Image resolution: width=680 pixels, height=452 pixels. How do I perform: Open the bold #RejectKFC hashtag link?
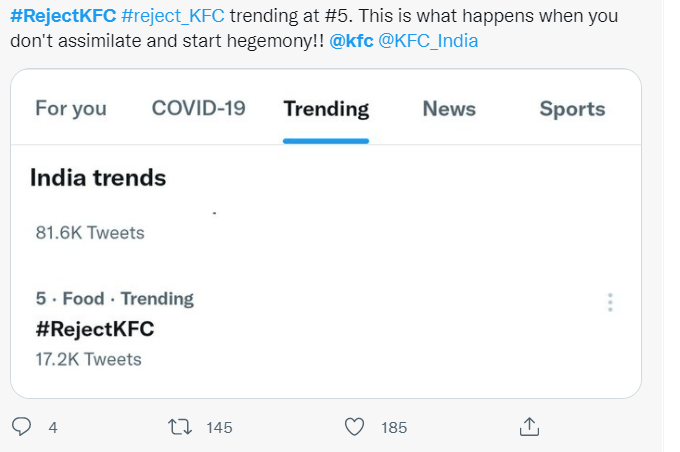pyautogui.click(x=63, y=16)
